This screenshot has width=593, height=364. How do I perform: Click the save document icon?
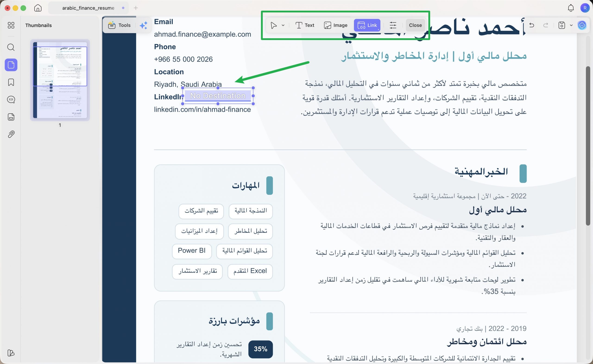pyautogui.click(x=562, y=25)
